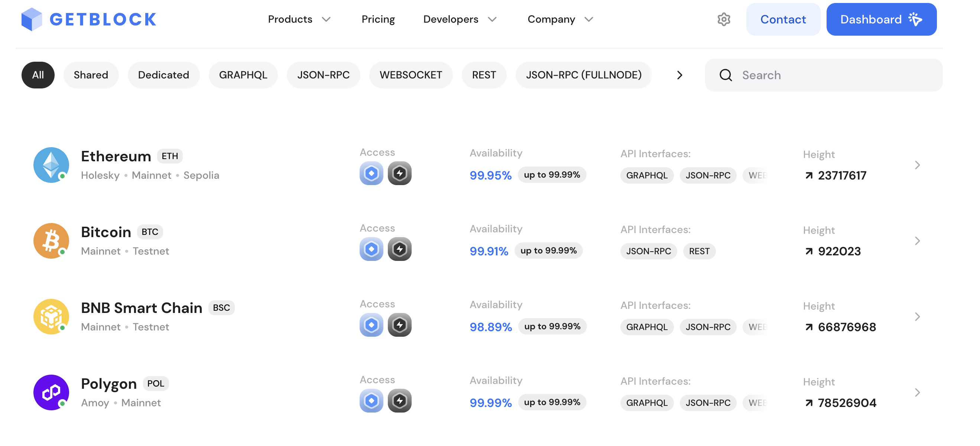Expand the Developers menu dropdown
The image size is (980, 446).
(460, 19)
